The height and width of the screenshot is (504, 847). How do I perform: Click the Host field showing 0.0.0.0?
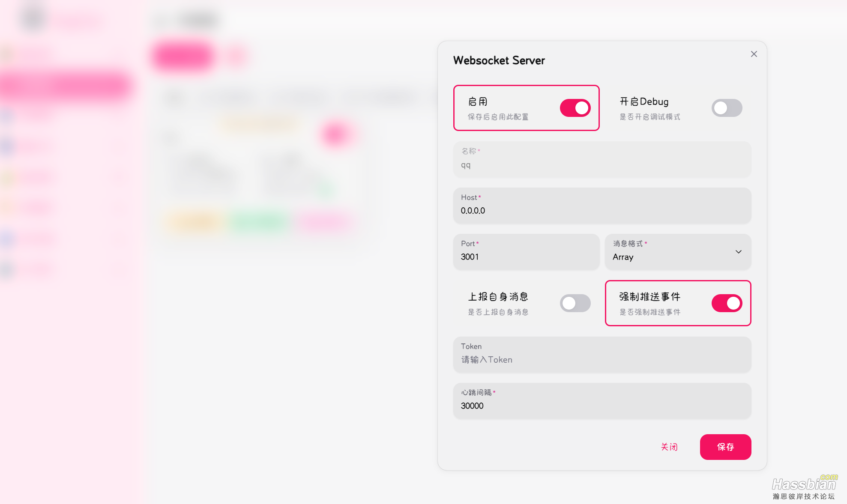pyautogui.click(x=602, y=210)
